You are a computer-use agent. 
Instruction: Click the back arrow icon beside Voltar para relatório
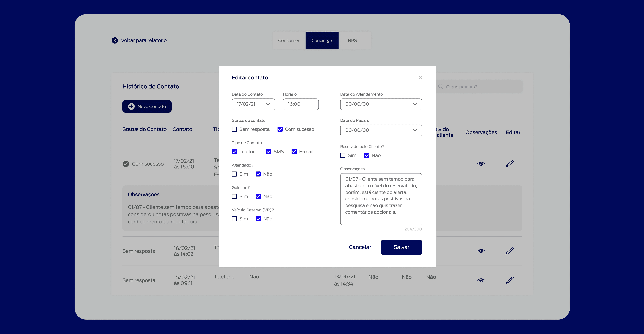pyautogui.click(x=115, y=40)
